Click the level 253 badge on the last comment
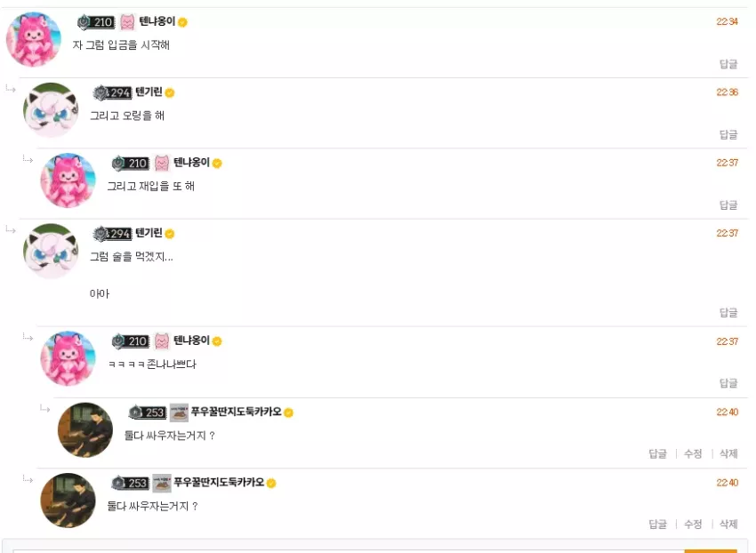756x553 pixels. click(x=130, y=483)
